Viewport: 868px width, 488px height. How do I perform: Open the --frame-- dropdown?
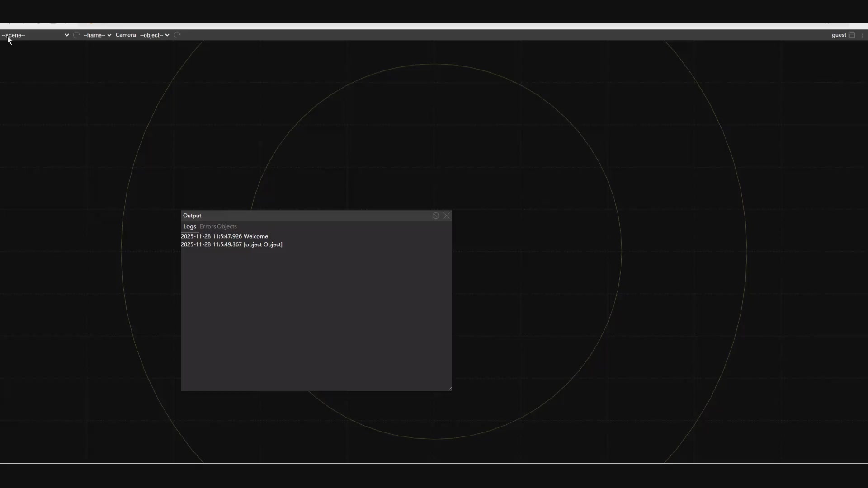point(97,35)
